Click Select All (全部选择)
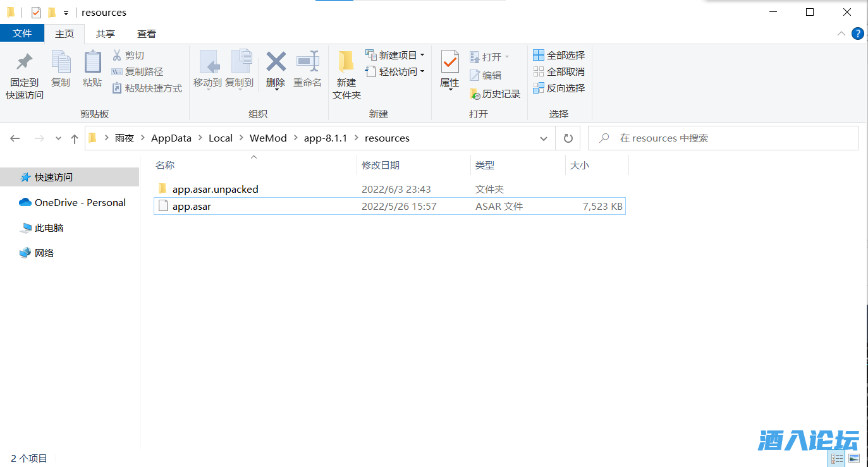 point(559,56)
